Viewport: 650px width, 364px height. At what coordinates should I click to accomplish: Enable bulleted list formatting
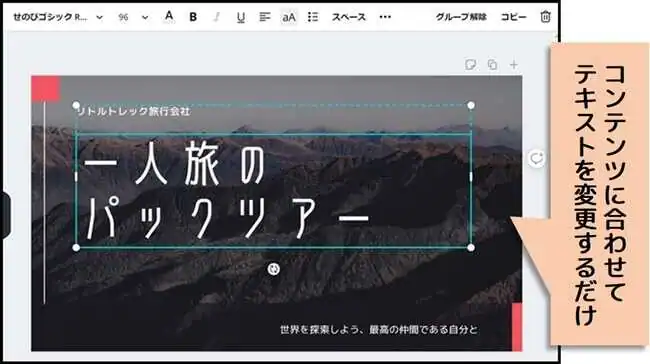[x=313, y=17]
